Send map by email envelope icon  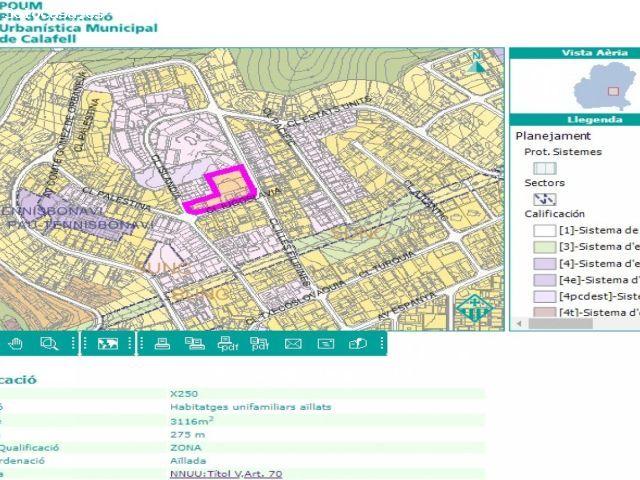pos(293,344)
